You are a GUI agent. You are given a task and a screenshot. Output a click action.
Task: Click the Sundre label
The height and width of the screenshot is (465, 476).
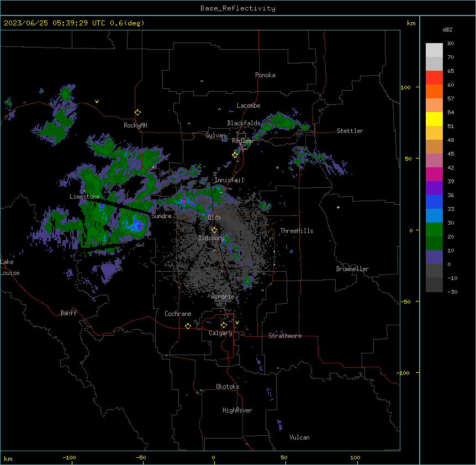click(161, 216)
